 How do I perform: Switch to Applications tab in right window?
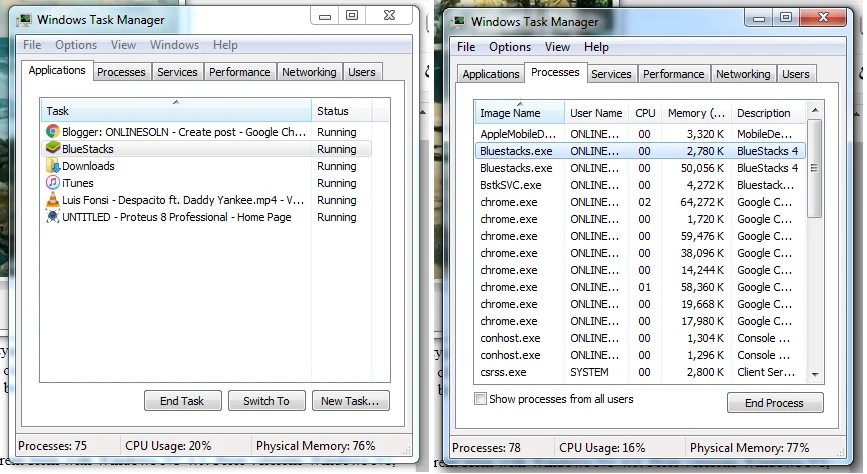tap(490, 74)
